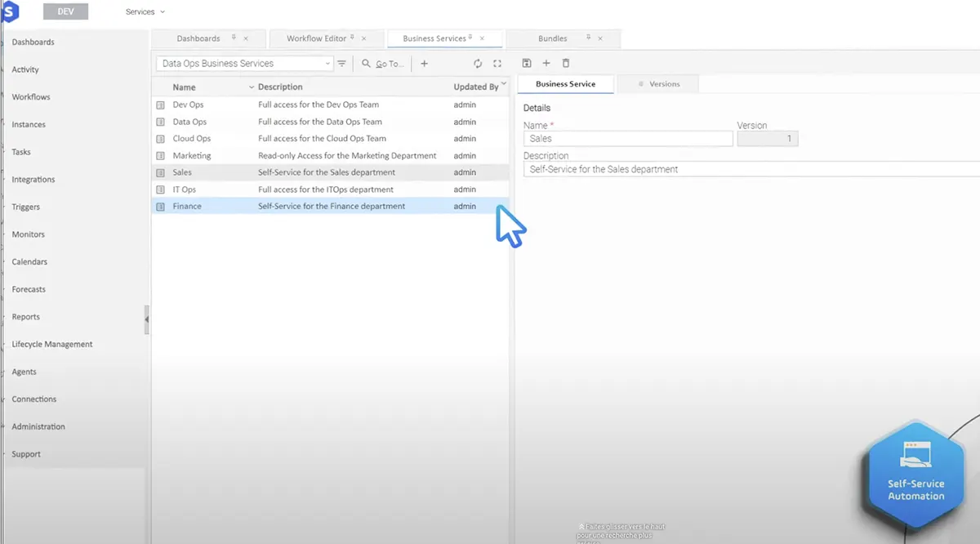
Task: Collapse the sidebar with the arrow handle
Action: pyautogui.click(x=147, y=319)
